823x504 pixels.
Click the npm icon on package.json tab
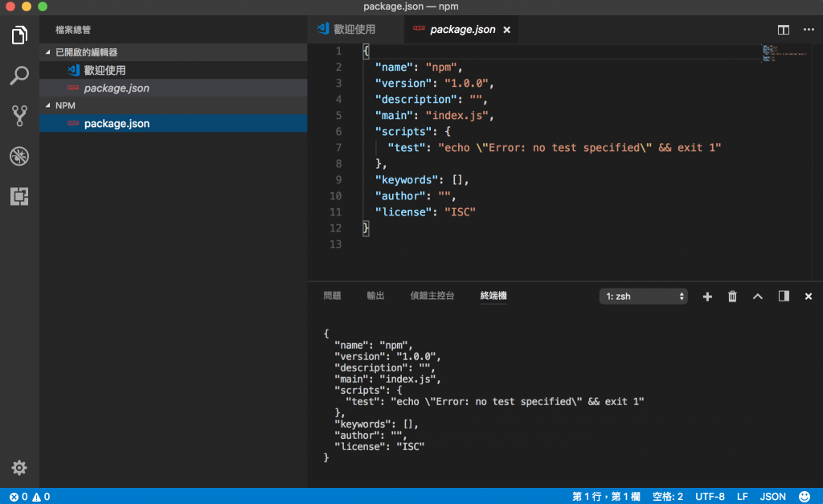pyautogui.click(x=419, y=28)
